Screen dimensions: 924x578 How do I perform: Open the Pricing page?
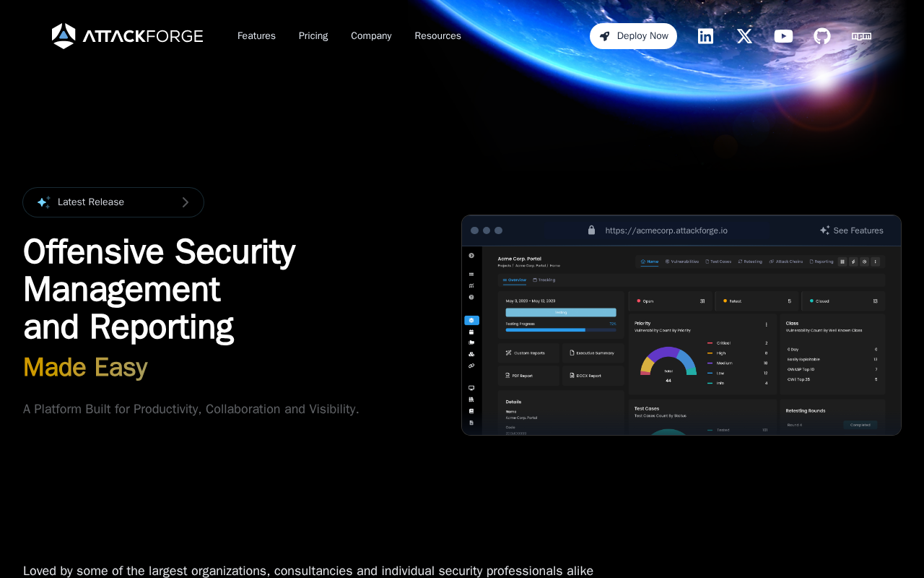[313, 36]
